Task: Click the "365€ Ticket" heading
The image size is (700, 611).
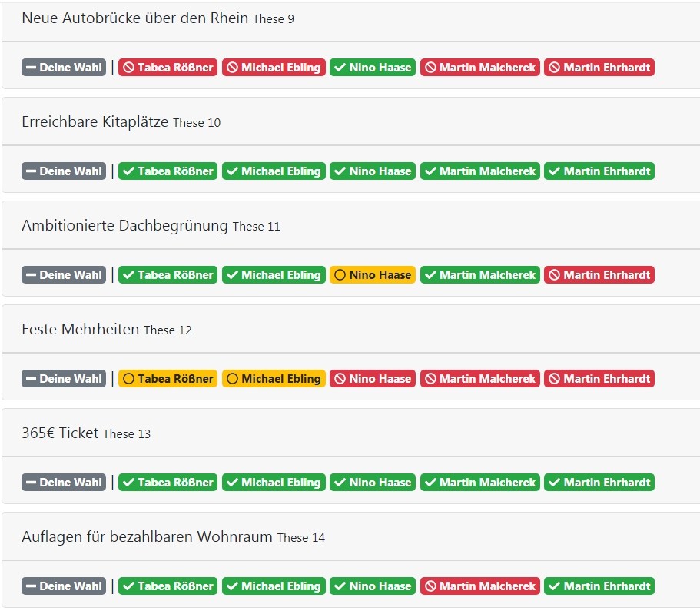Action: [60, 433]
